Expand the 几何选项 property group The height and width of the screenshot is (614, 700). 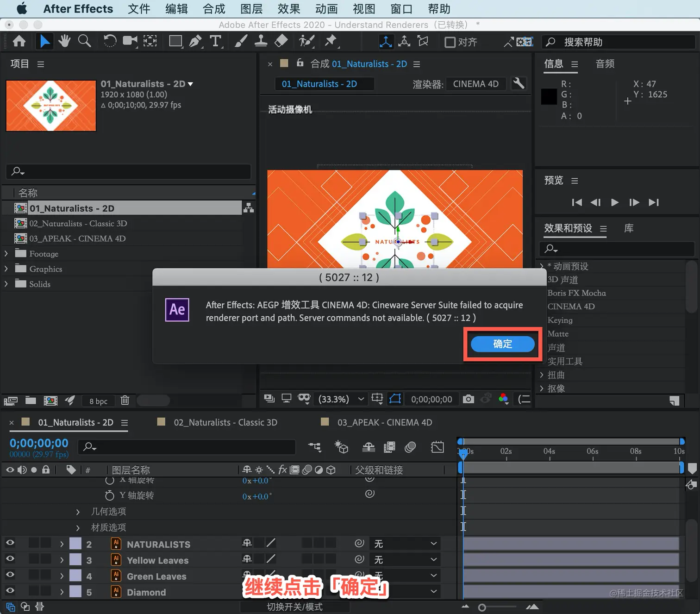[x=78, y=512]
